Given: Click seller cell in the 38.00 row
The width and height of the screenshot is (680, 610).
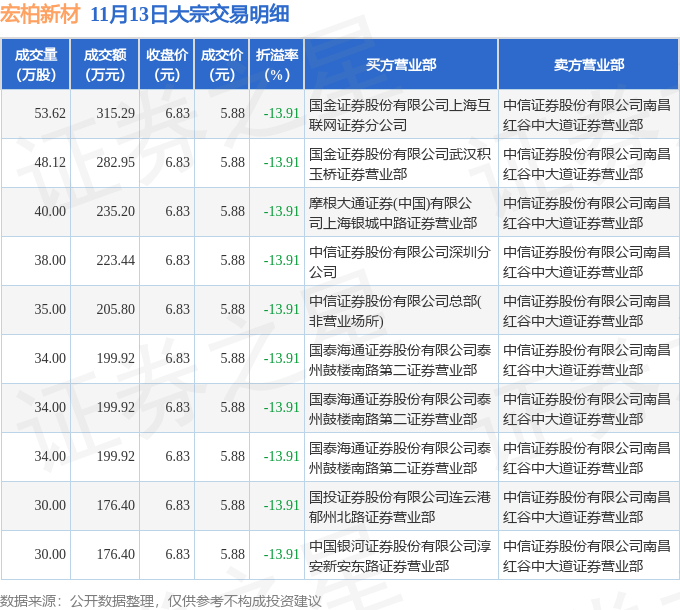Looking at the screenshot, I should [x=587, y=262].
